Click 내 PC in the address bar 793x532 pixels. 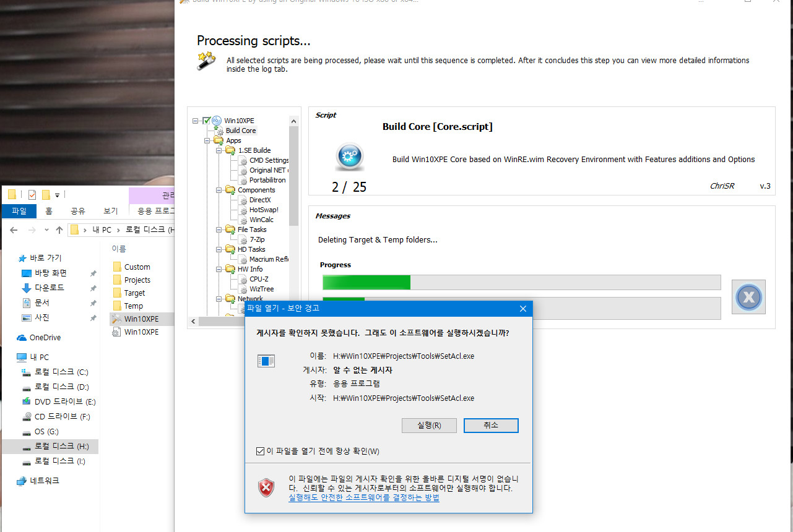point(102,230)
